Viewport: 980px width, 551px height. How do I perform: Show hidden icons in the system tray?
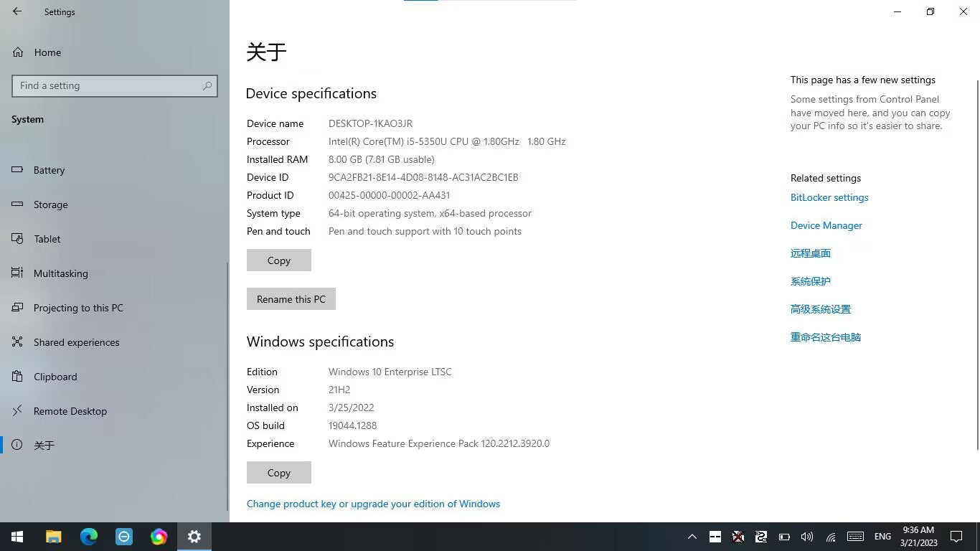pos(692,536)
